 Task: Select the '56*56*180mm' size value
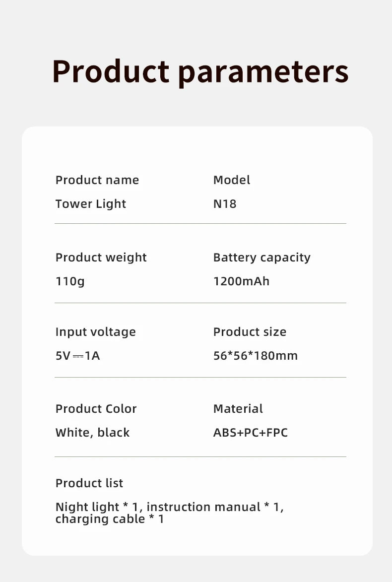pos(255,356)
